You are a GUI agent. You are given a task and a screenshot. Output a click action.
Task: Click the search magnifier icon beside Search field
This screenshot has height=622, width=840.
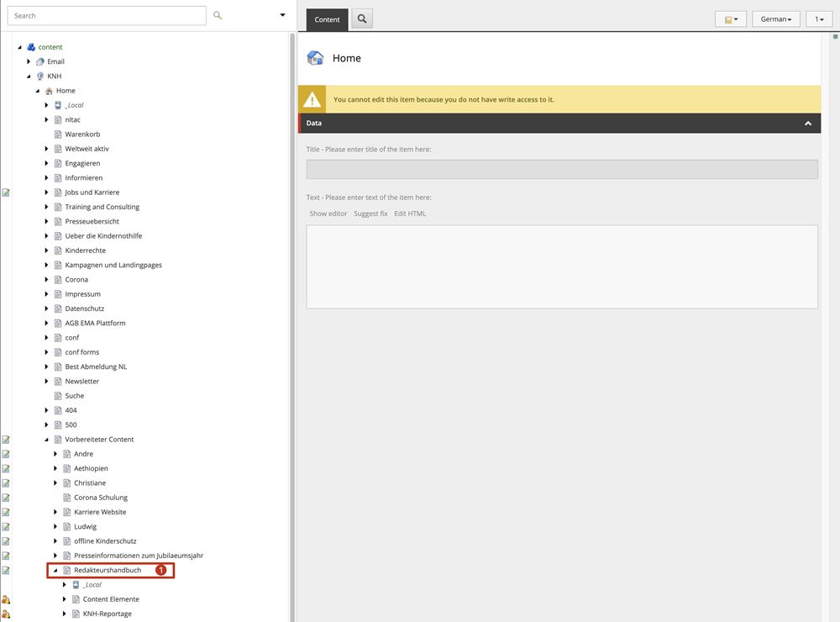218,16
